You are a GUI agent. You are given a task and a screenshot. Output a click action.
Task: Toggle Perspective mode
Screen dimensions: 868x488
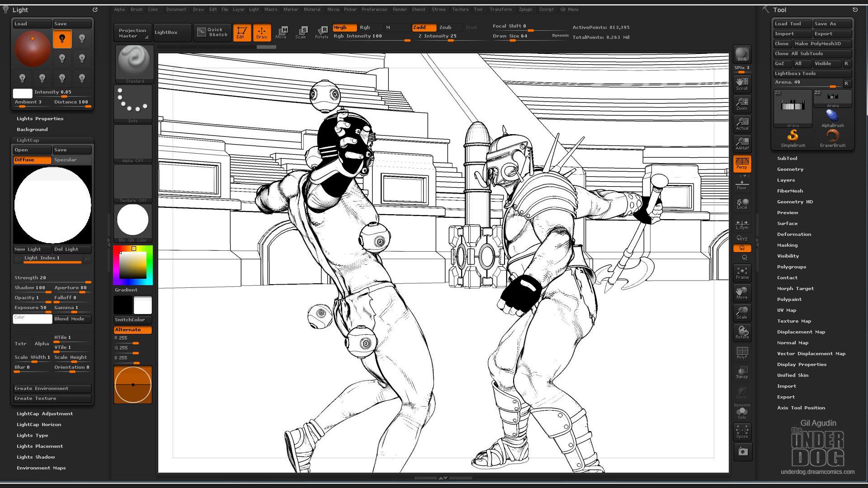(x=742, y=163)
